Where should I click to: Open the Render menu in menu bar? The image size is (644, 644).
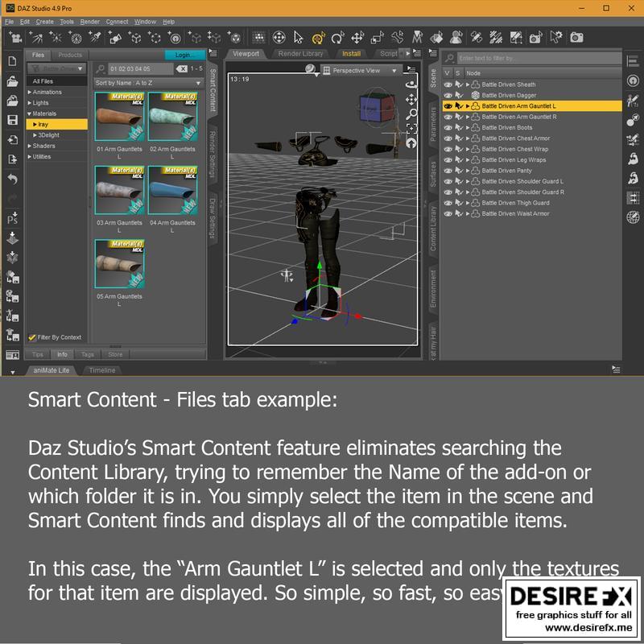pos(90,22)
